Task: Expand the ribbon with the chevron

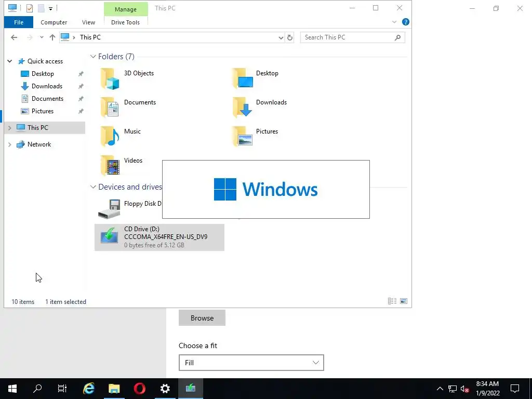Action: coord(394,22)
